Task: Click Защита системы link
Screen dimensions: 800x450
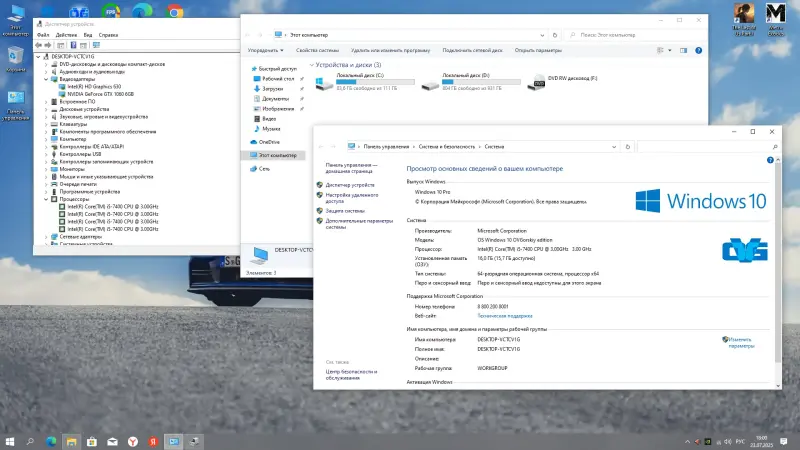Action: point(345,211)
